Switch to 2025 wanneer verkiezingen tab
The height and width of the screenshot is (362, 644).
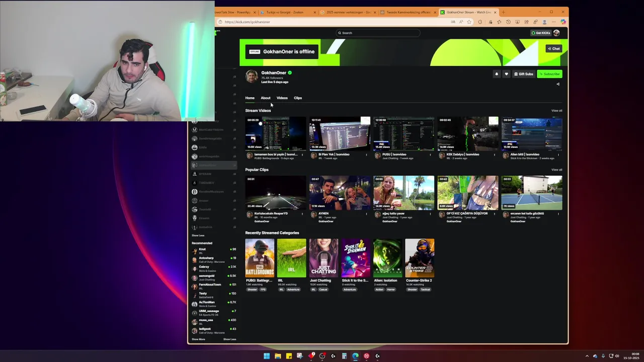point(347,12)
